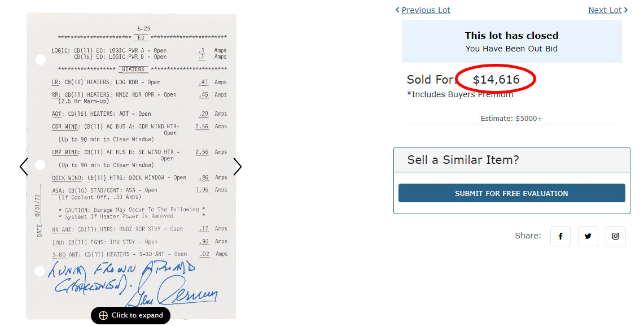Go to the Previous Lot link
This screenshot has height=326, width=644.
click(426, 10)
